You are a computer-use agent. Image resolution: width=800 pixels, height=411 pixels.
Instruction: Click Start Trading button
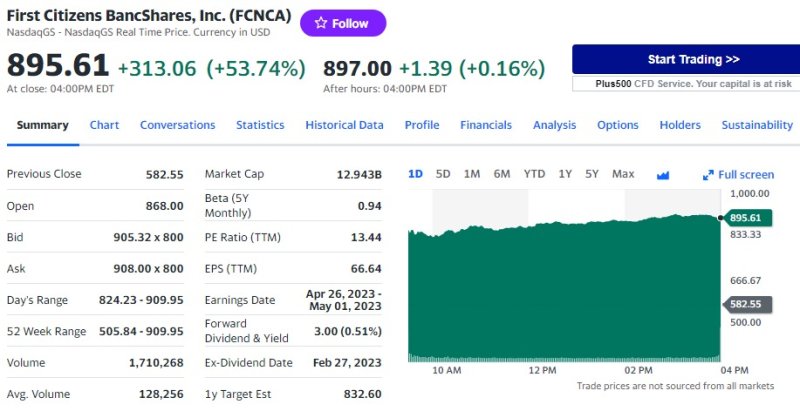(685, 59)
